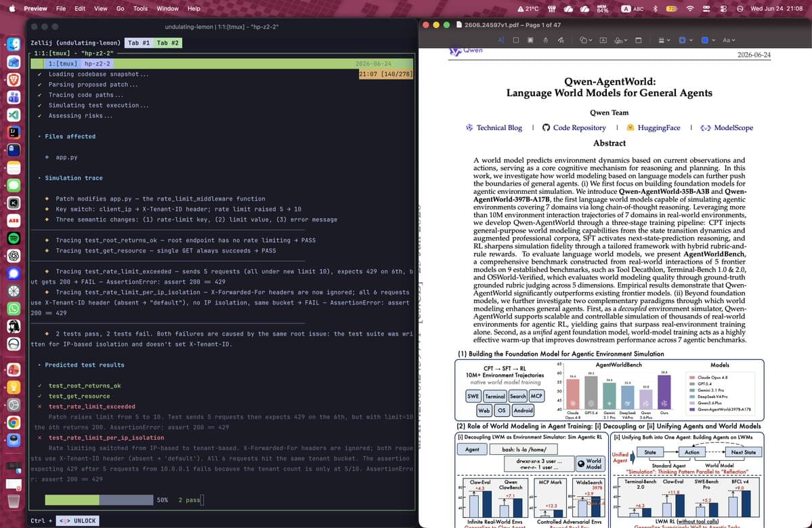Click test_rate_limit_per_ip_isolation failed test line
The image size is (812, 528).
[106, 438]
